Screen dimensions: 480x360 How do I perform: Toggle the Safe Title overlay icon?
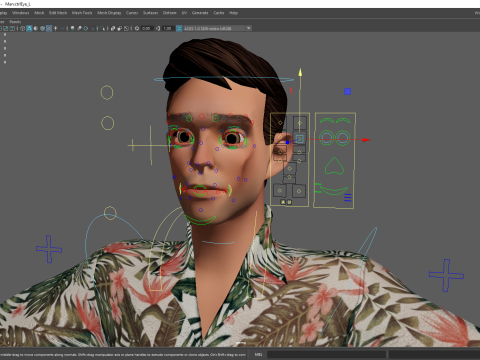(x=12, y=28)
